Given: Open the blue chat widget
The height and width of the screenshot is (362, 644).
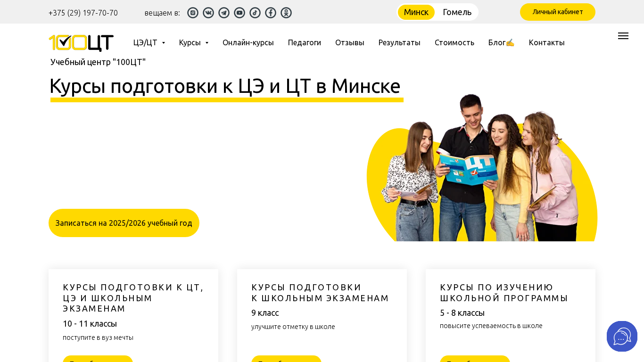Looking at the screenshot, I should coord(622,336).
